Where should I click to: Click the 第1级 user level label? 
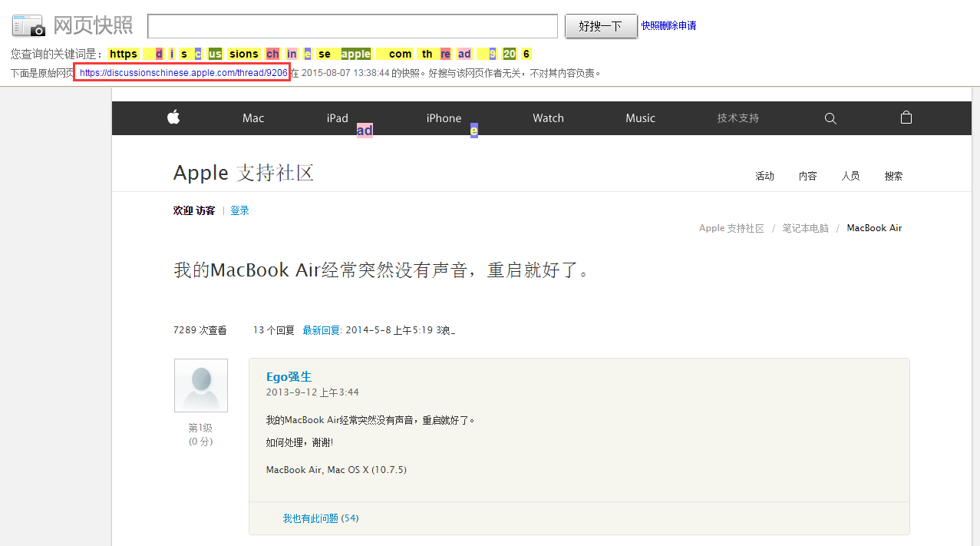pos(200,428)
